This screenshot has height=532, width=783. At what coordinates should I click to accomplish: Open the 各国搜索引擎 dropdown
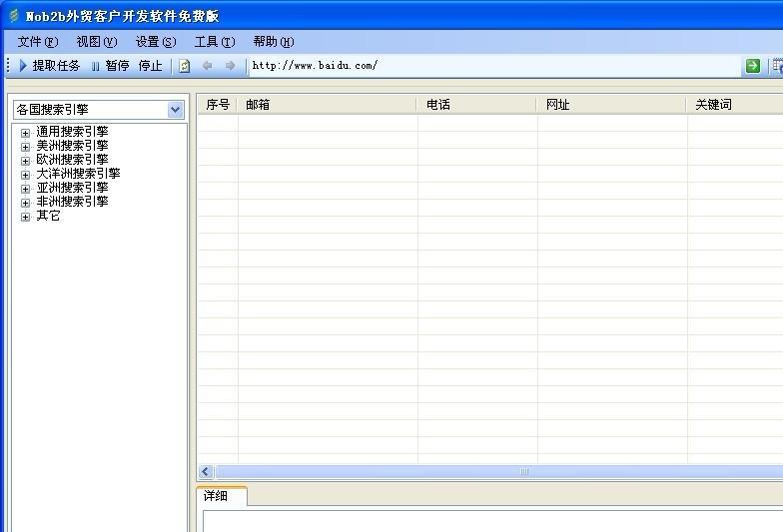pos(176,110)
